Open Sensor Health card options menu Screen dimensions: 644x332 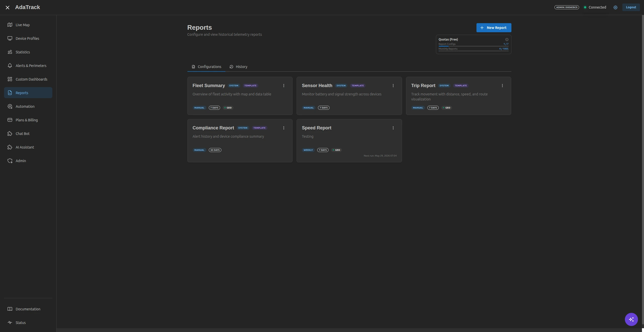point(393,86)
